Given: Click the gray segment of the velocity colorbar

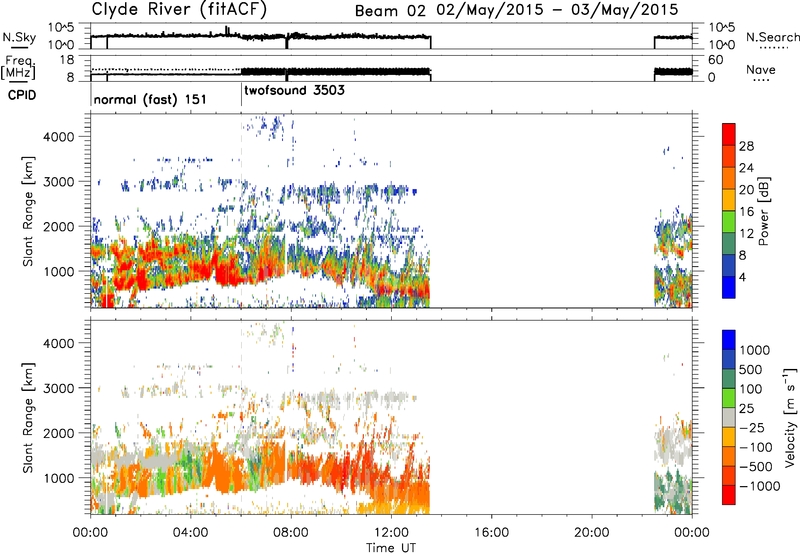Looking at the screenshot, I should pyautogui.click(x=729, y=417).
